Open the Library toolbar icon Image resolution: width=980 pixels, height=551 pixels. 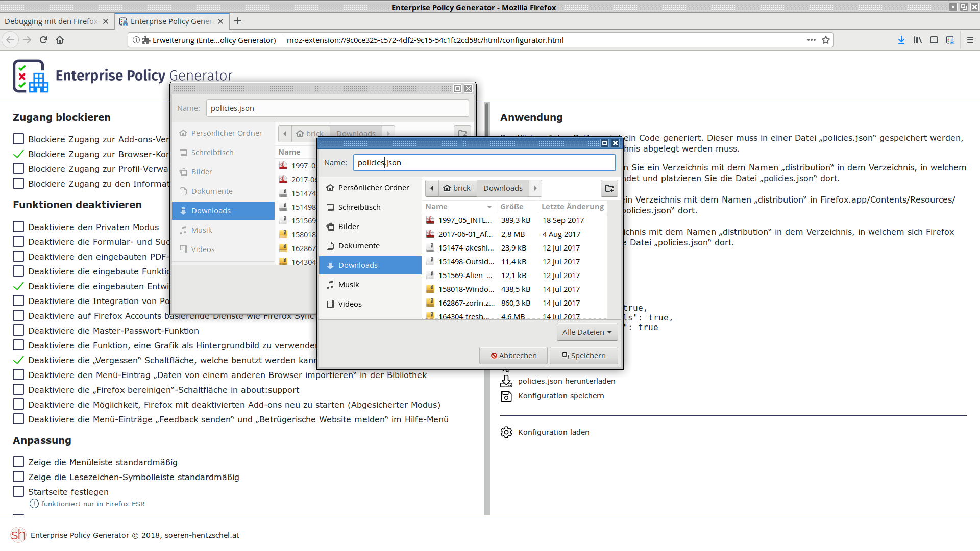(x=918, y=40)
